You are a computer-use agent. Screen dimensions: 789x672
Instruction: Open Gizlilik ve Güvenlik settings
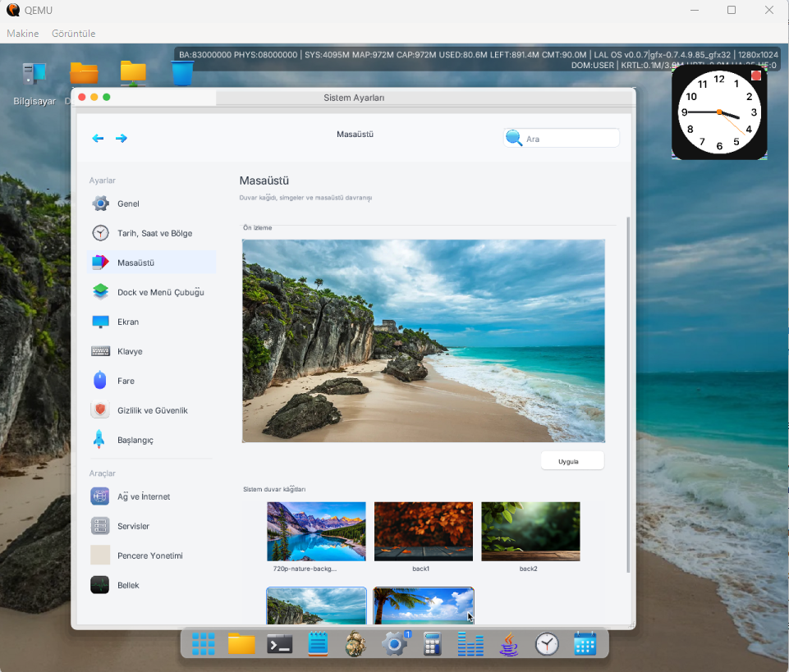click(x=151, y=410)
